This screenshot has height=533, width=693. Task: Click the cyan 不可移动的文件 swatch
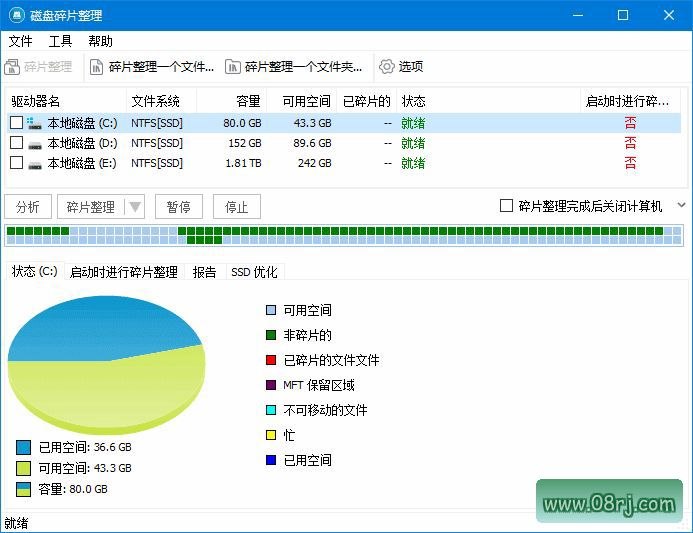pos(271,410)
